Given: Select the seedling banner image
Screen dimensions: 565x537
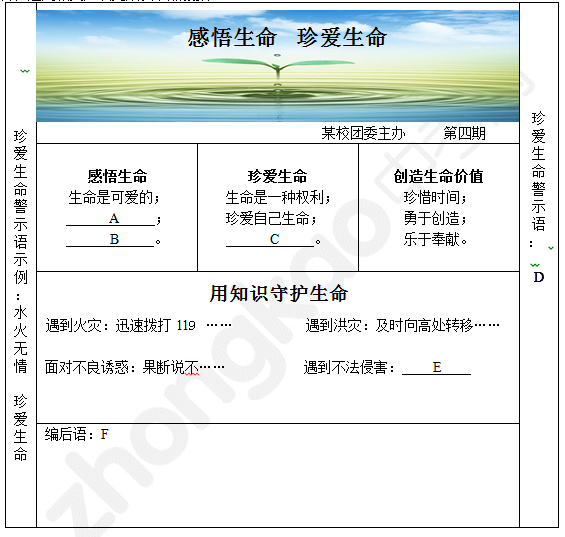Looking at the screenshot, I should [x=277, y=66].
